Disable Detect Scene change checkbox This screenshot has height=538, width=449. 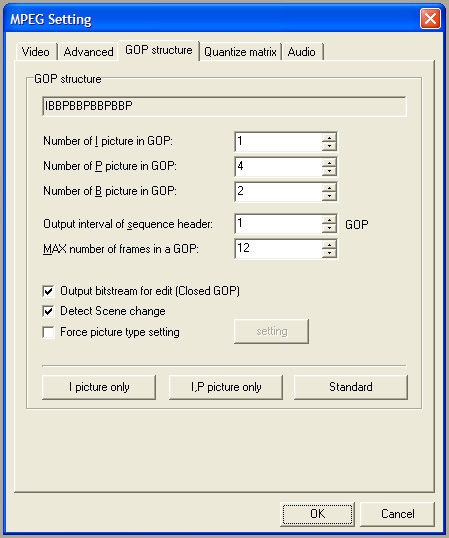(x=48, y=311)
